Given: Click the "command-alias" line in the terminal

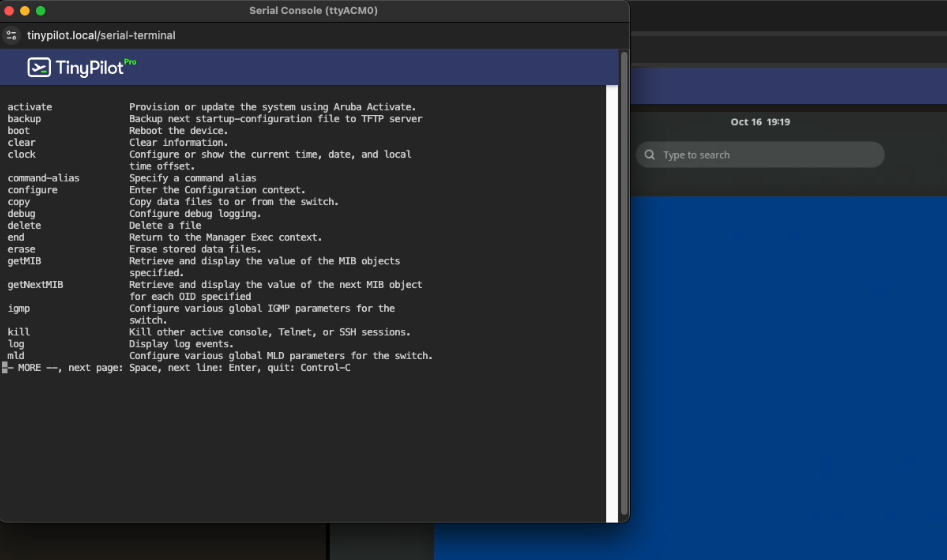Looking at the screenshot, I should [44, 178].
